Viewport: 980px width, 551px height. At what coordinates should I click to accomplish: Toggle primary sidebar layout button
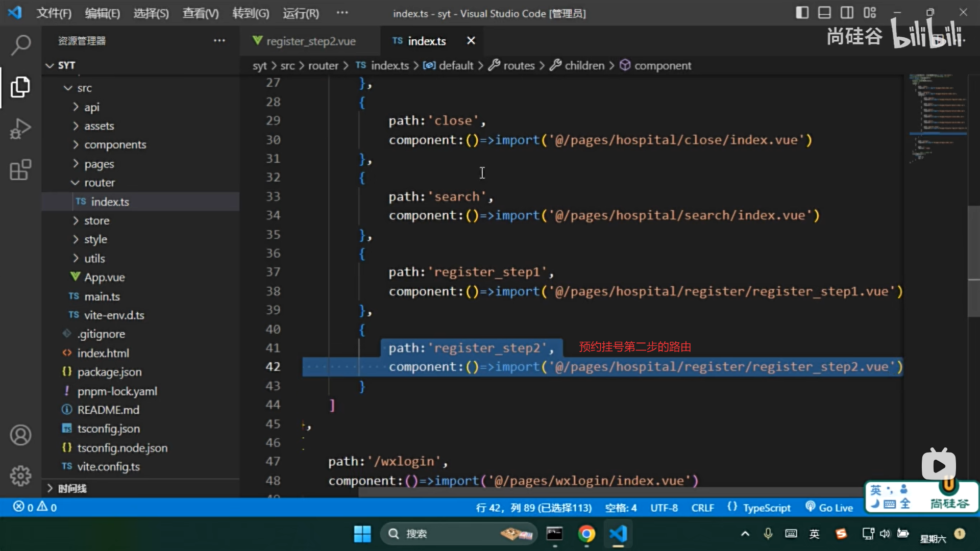(x=802, y=13)
